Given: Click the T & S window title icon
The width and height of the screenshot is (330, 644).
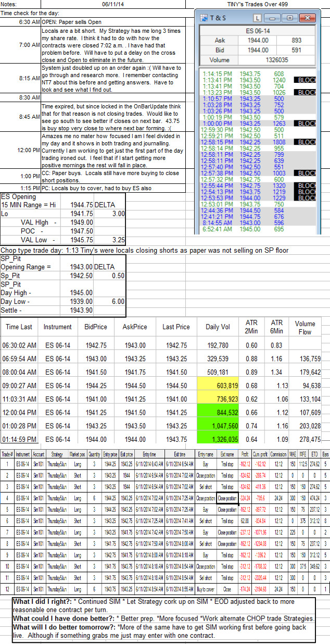Looking at the screenshot, I should pos(204,18).
